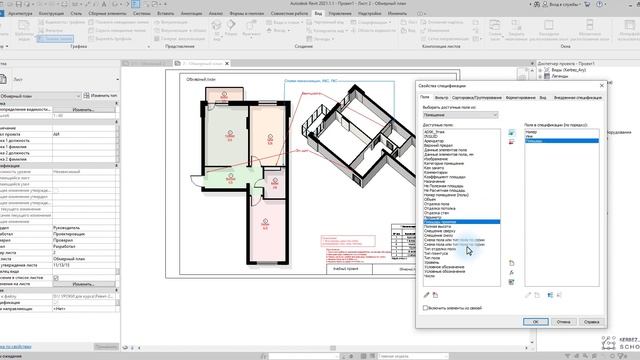Open Фасад ribbon dropdown
640x360 pixels.
pos(278,30)
